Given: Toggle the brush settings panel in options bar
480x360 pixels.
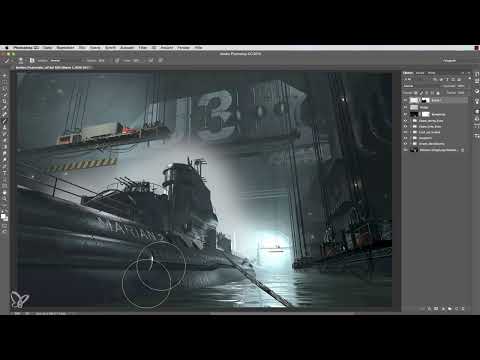Looking at the screenshot, I should point(32,60).
